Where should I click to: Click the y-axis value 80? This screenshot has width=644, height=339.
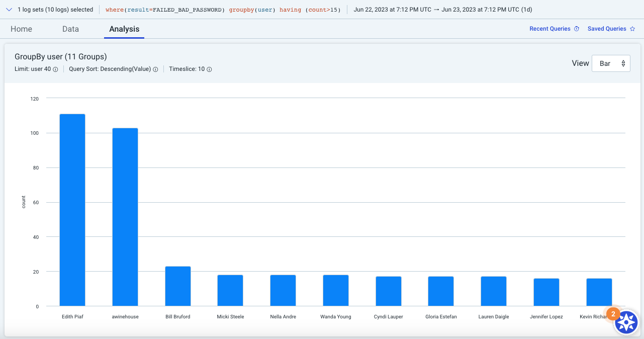click(x=36, y=168)
